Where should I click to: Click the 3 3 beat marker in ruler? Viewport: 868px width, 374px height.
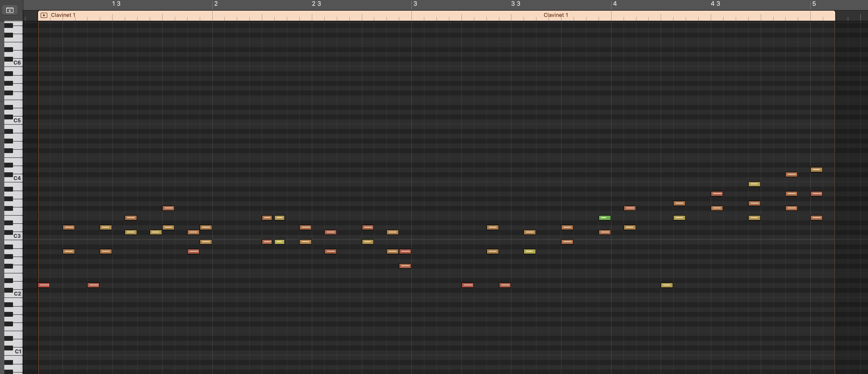(x=516, y=4)
